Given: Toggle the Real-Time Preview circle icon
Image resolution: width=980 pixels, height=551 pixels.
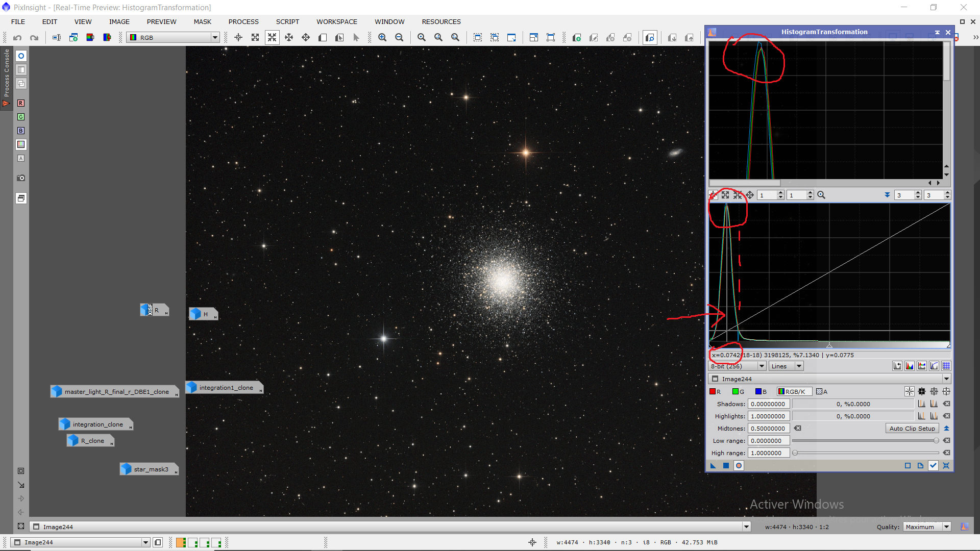Looking at the screenshot, I should coord(739,465).
